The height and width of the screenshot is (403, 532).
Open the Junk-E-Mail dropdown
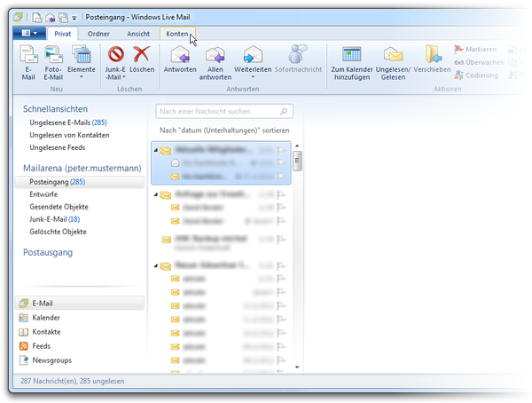coord(115,62)
